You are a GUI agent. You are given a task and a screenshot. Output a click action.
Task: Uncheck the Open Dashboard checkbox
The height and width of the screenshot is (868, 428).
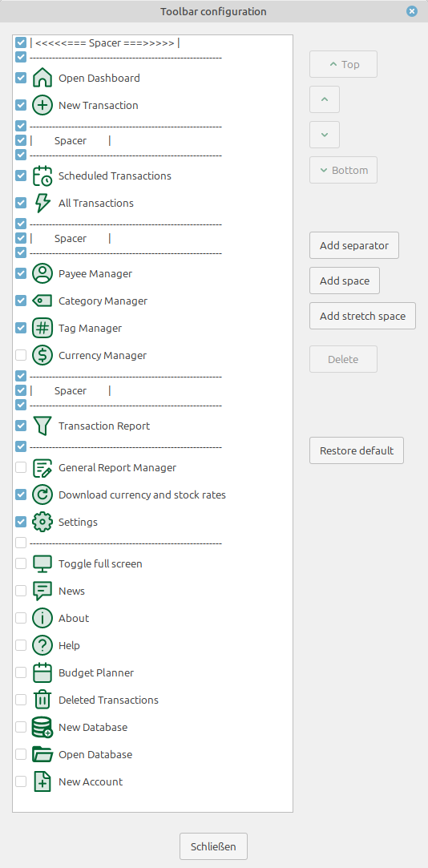point(21,78)
